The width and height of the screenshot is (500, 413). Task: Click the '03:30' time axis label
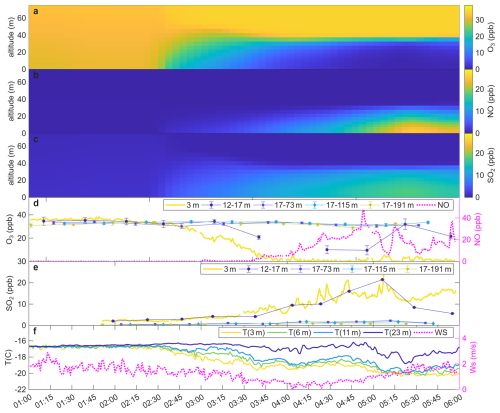tap(238, 401)
